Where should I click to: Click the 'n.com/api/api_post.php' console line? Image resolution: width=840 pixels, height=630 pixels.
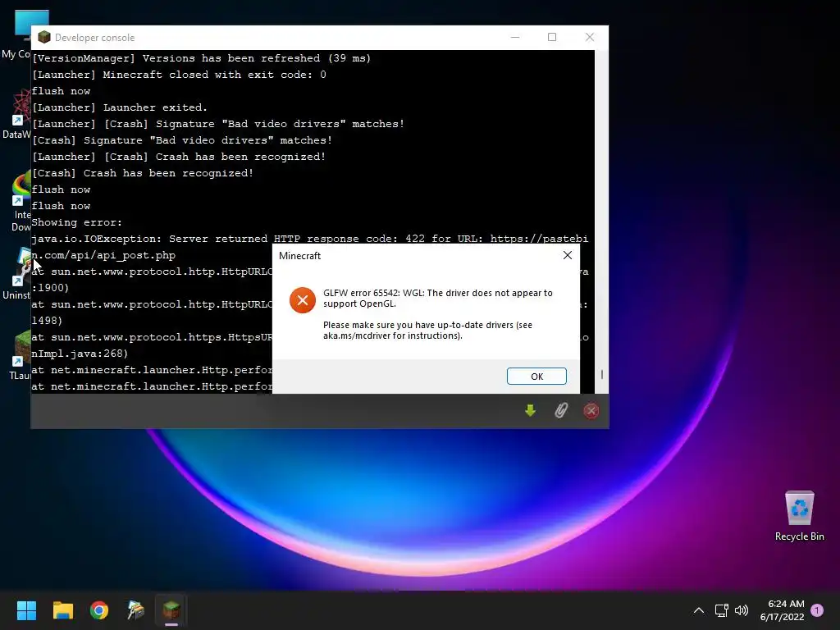[103, 256]
